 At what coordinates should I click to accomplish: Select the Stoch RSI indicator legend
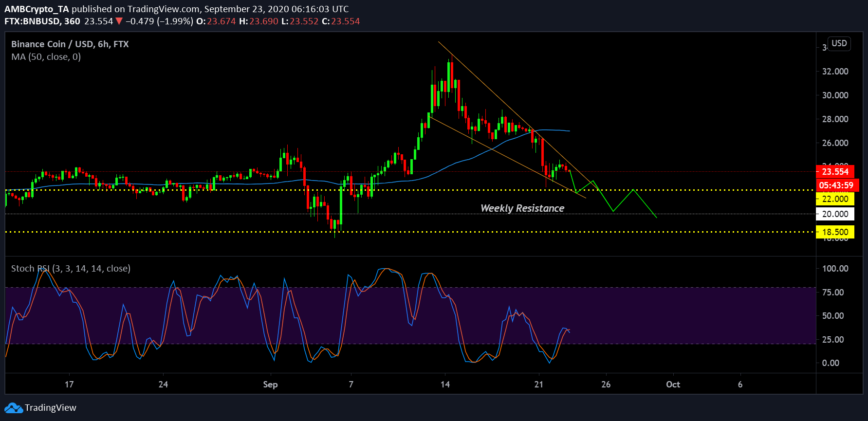pyautogui.click(x=71, y=268)
